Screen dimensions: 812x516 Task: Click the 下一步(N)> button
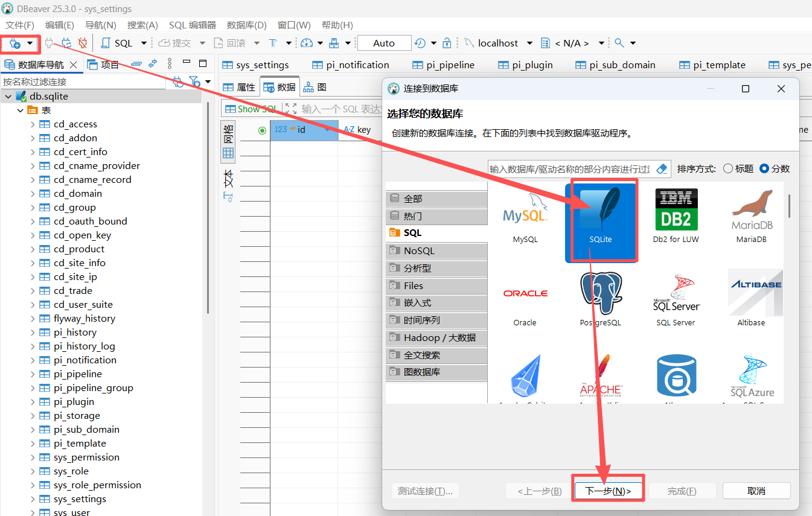coord(607,491)
